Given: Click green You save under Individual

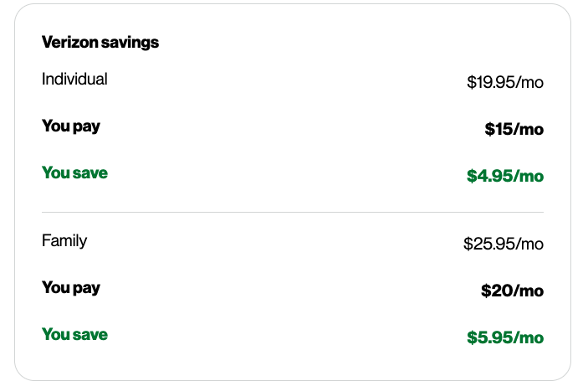Looking at the screenshot, I should click(x=74, y=173).
